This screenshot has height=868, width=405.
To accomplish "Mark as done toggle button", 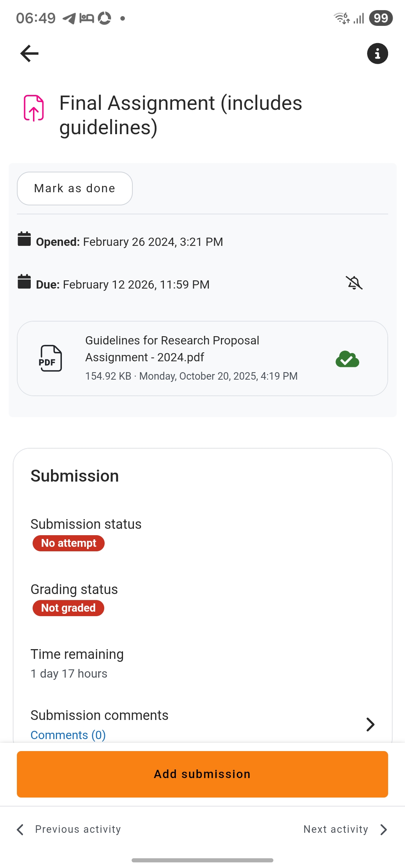I will click(75, 189).
